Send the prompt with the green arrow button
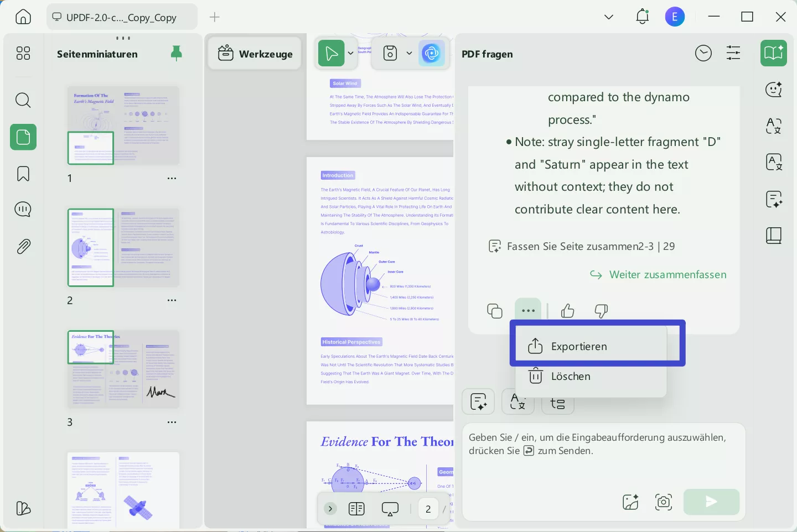The height and width of the screenshot is (532, 797). pyautogui.click(x=711, y=502)
